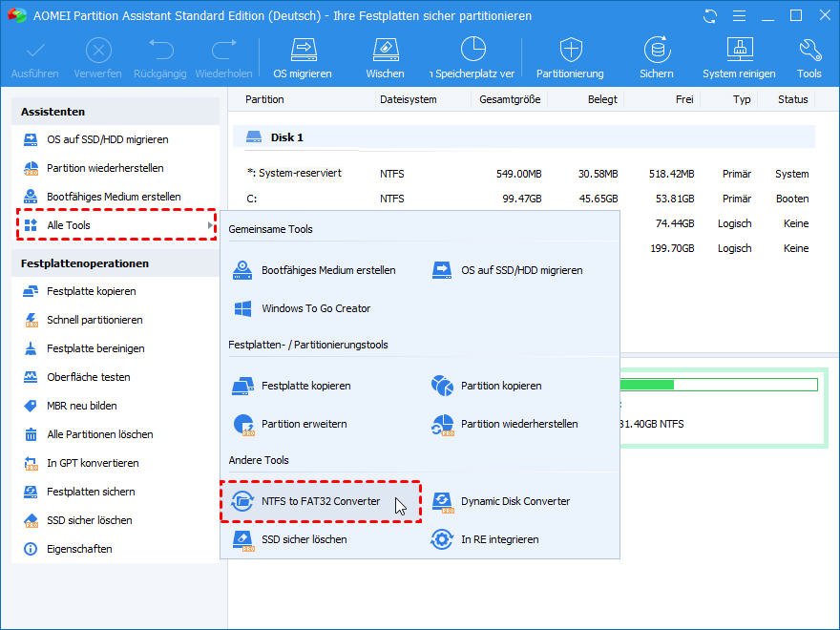840x630 pixels.
Task: Click the Rückgängig undo arrow
Action: tap(160, 50)
